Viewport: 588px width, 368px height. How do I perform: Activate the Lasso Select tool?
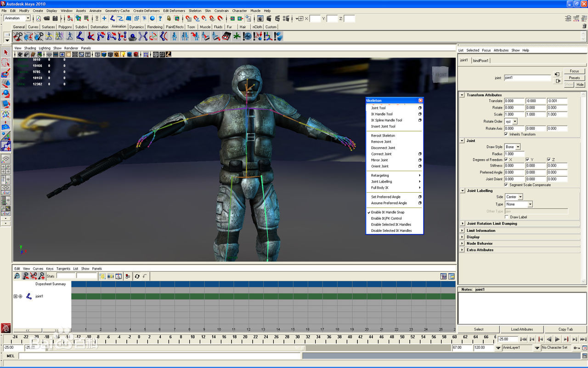click(6, 63)
